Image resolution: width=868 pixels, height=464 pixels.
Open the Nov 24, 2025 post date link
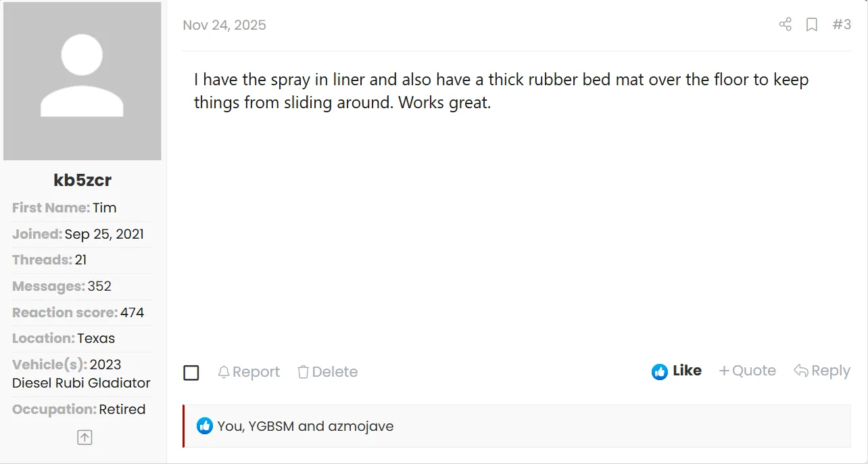(x=224, y=25)
